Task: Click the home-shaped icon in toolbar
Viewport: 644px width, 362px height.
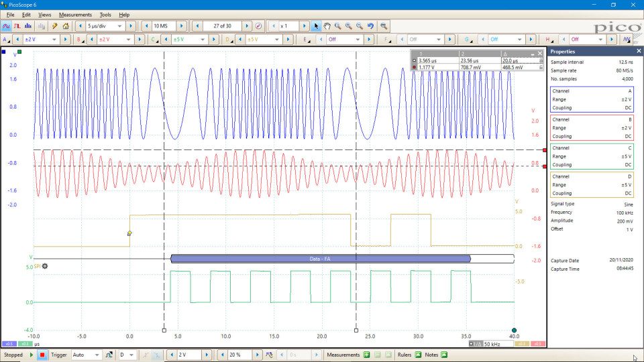Action: (x=66, y=26)
